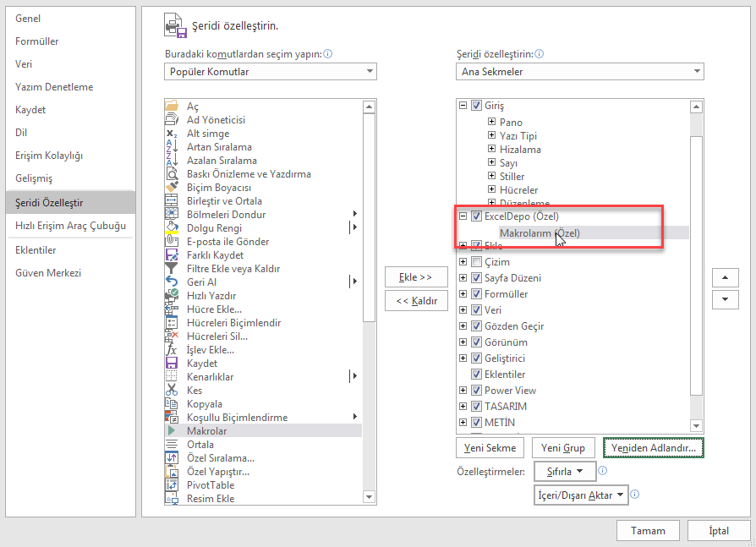The height and width of the screenshot is (547, 756).
Task: Collapse the Giriş tree node
Action: 463,105
